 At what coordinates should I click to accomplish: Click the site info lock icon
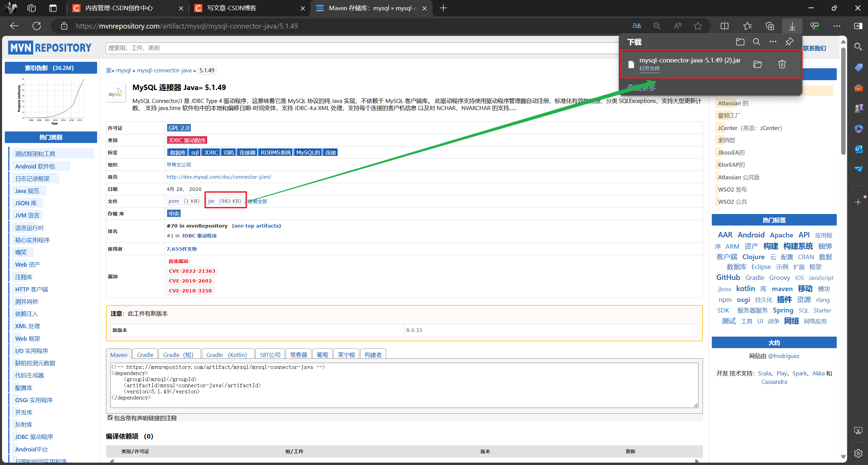click(64, 26)
